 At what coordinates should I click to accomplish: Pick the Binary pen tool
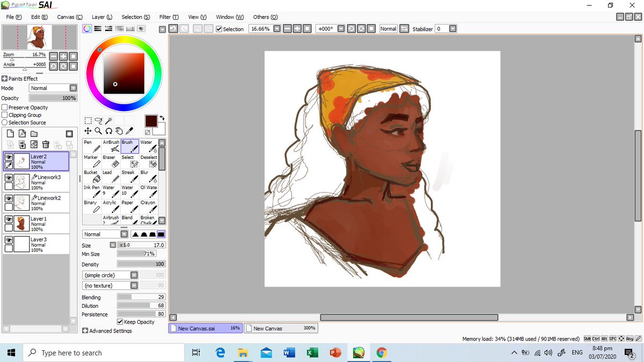pyautogui.click(x=92, y=206)
